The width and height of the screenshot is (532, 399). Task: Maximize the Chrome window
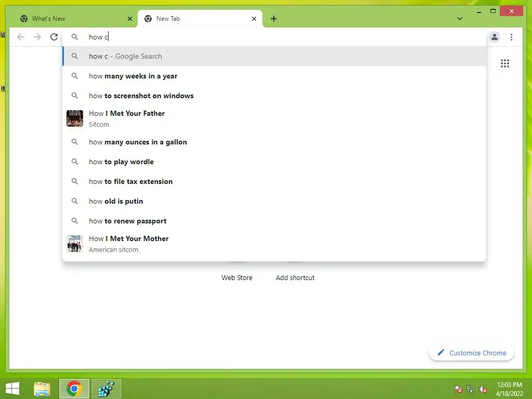tap(493, 11)
